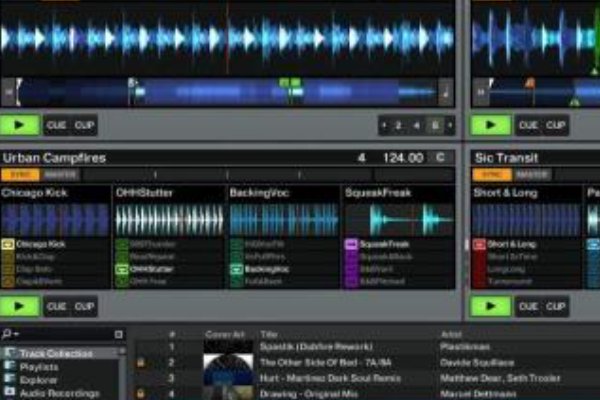This screenshot has height=400, width=600.
Task: Toggle SYNC on the Sic Transit deck
Action: [485, 174]
